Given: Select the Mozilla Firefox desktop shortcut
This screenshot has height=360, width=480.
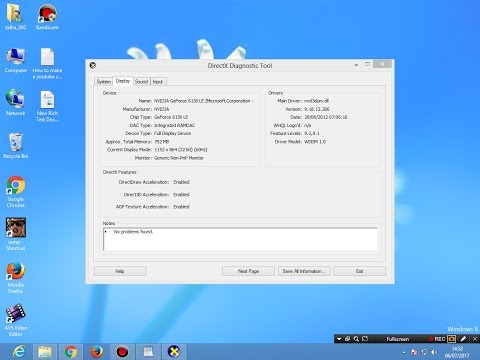Looking at the screenshot, I should (x=16, y=277).
